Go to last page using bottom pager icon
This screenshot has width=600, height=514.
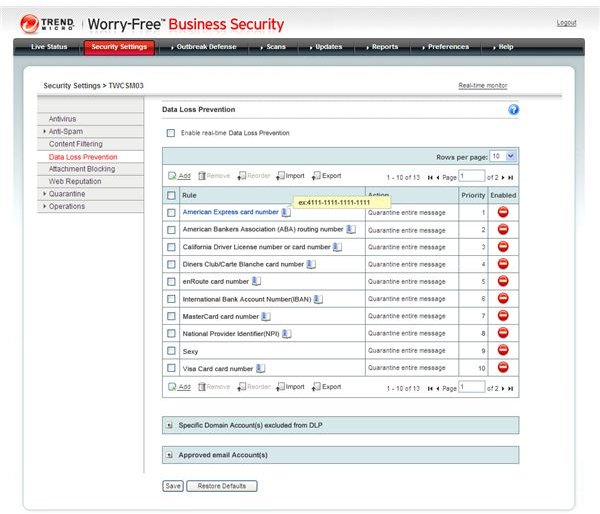[x=510, y=388]
